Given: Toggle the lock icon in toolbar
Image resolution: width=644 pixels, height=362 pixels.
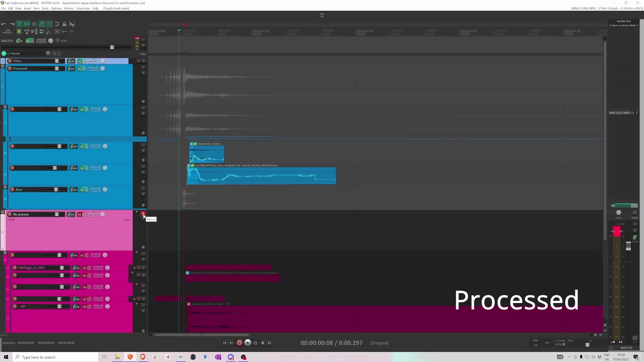Looking at the screenshot, I should [x=64, y=24].
